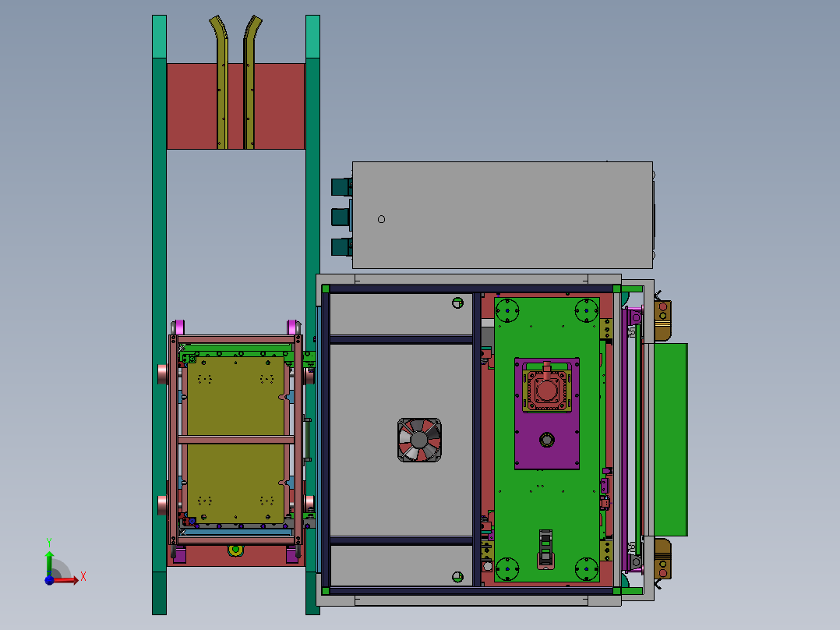The width and height of the screenshot is (840, 630).
Task: Select the top teal connector on the gray enclosure
Action: [x=341, y=187]
